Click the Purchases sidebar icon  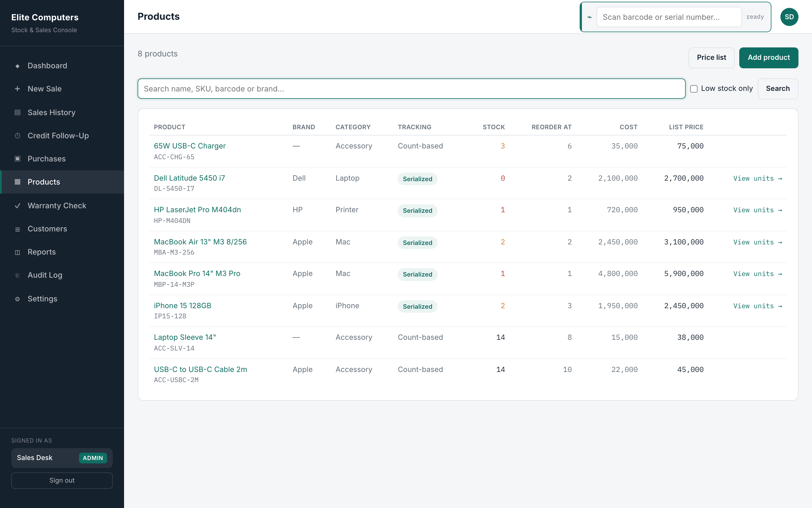[17, 159]
